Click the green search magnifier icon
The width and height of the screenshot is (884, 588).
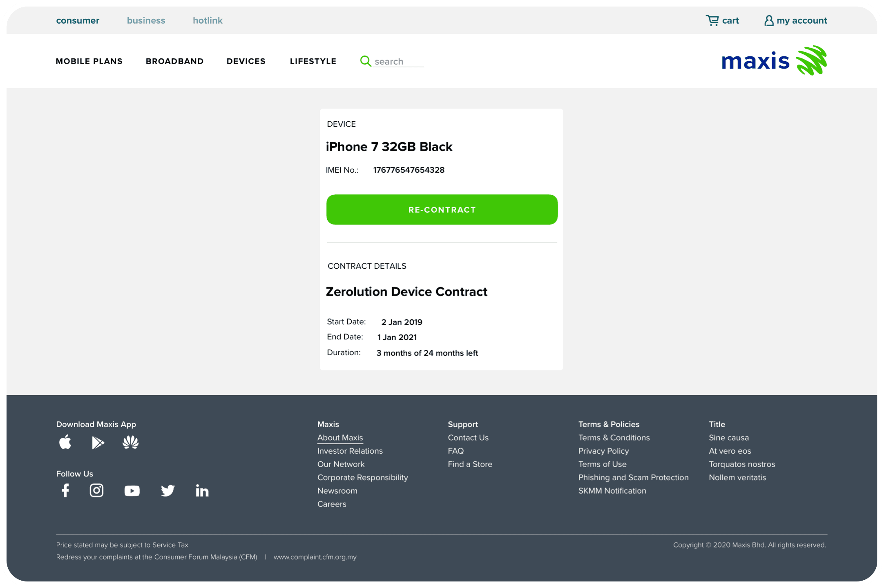(365, 61)
